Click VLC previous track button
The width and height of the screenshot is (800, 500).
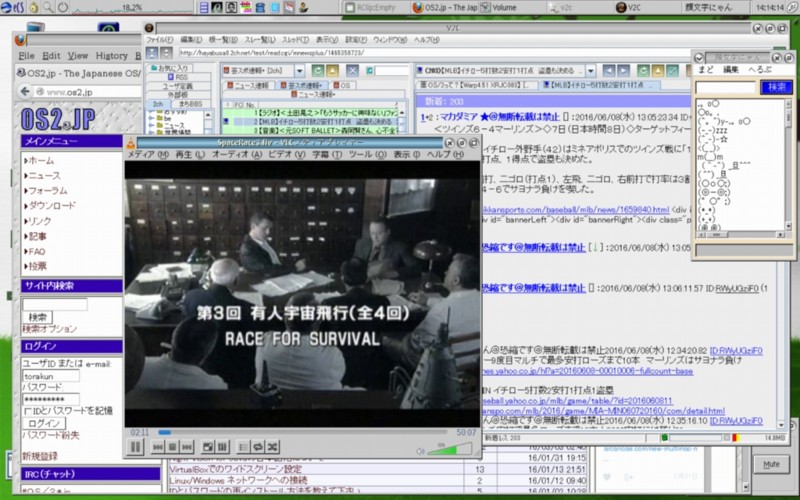pos(158,447)
